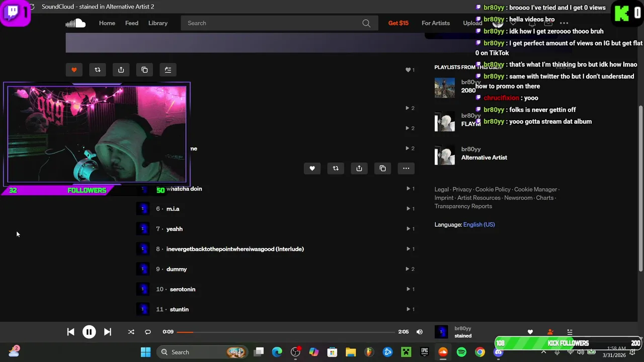
Task: Click the search magnifier icon
Action: [366, 23]
